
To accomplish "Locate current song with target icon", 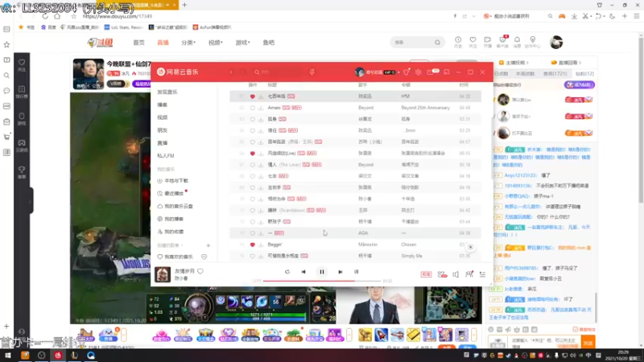I will (471, 247).
